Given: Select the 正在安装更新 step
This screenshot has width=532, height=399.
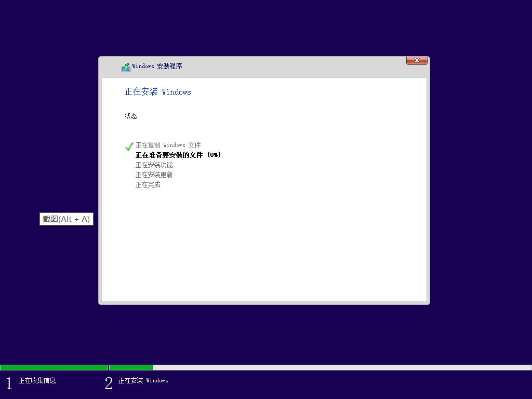Looking at the screenshot, I should click(154, 175).
